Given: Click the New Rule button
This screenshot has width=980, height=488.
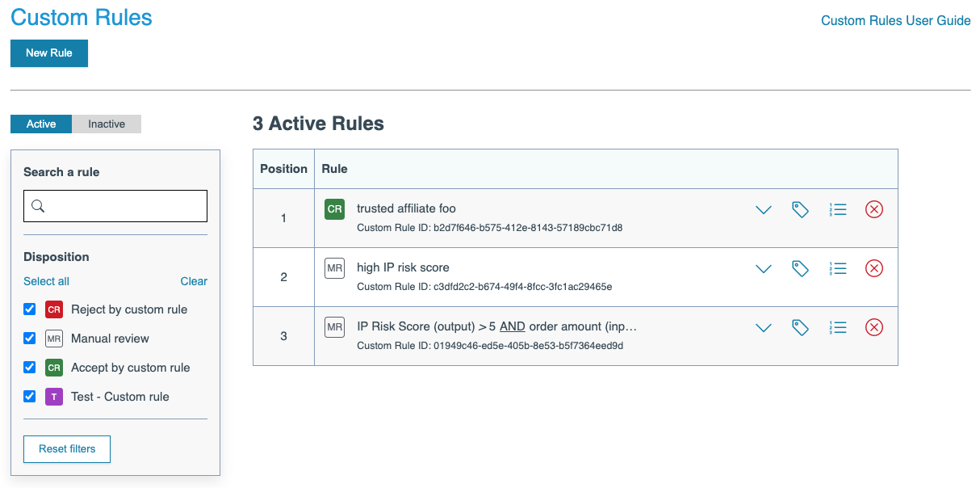Looking at the screenshot, I should pyautogui.click(x=49, y=53).
